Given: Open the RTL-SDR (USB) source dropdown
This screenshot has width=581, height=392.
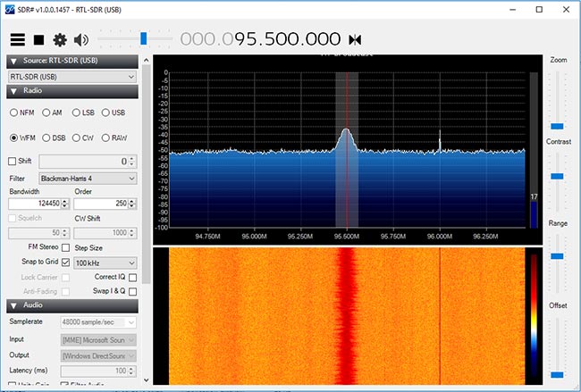Looking at the screenshot, I should pos(72,76).
